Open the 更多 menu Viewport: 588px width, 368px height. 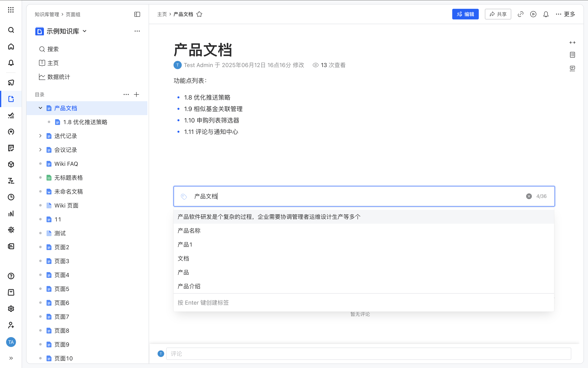565,14
